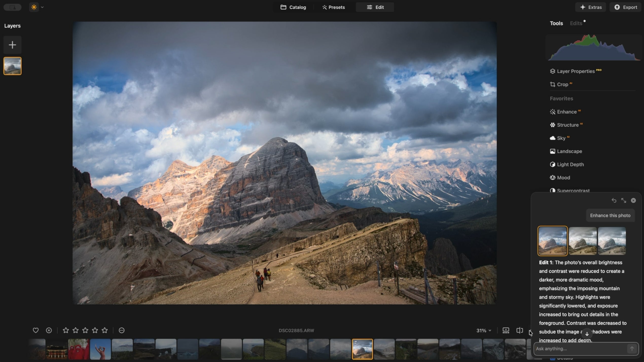Select the first AI edit variant thumbnail
644x362 pixels.
552,241
